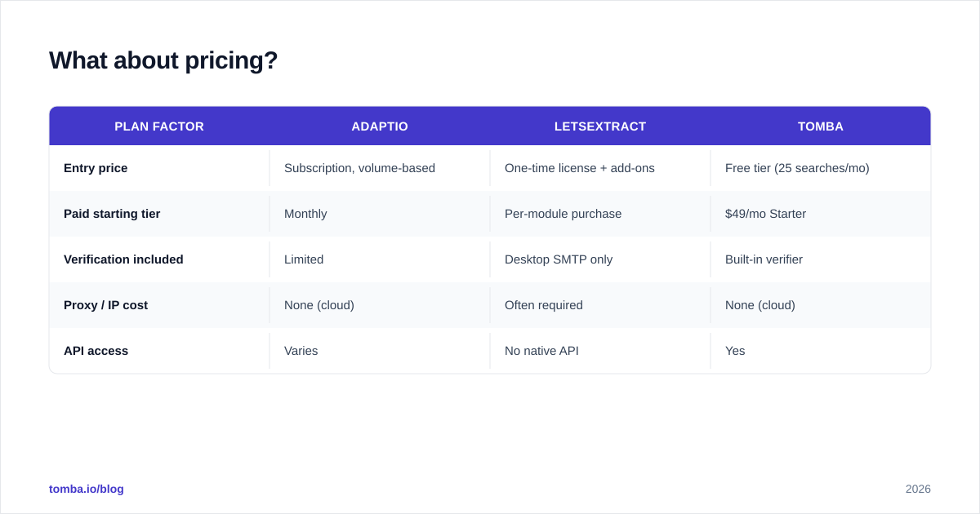980x514 pixels.
Task: Select 'Free tier (25 searches/mo)' cell
Action: 797,168
